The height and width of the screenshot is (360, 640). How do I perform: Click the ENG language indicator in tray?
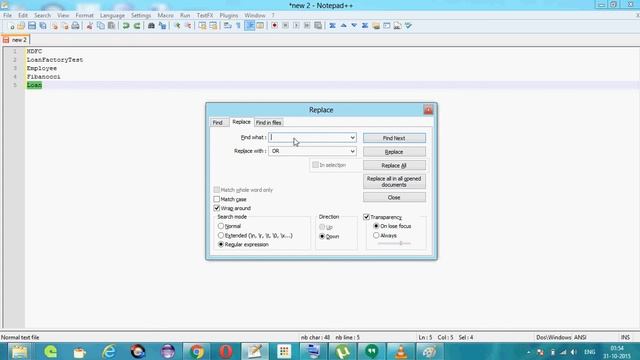pos(589,352)
